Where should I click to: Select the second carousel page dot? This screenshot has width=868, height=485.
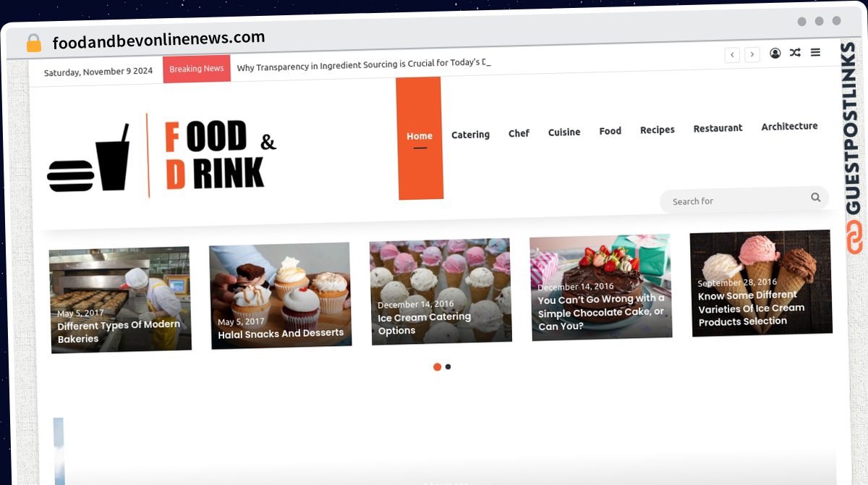[448, 367]
